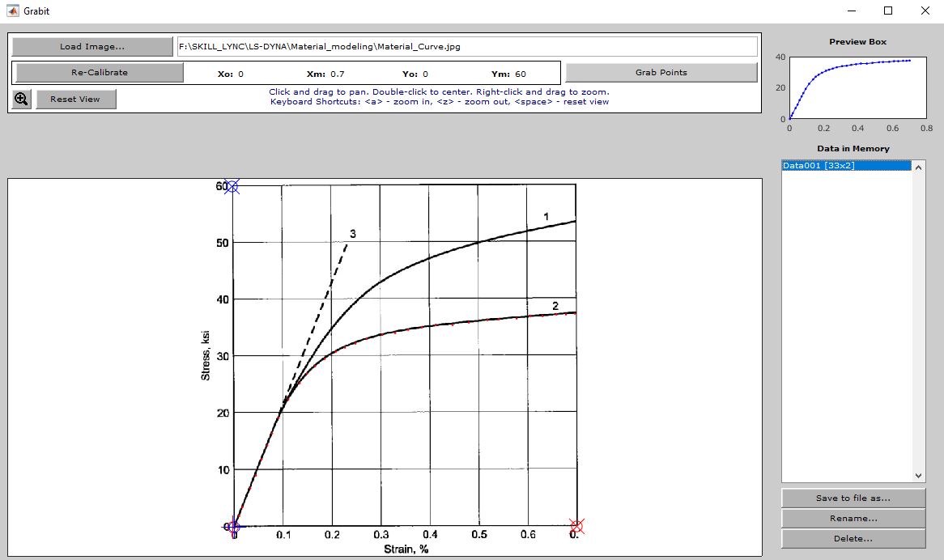944x560 pixels.
Task: Save data using Save to file as...
Action: 853,497
